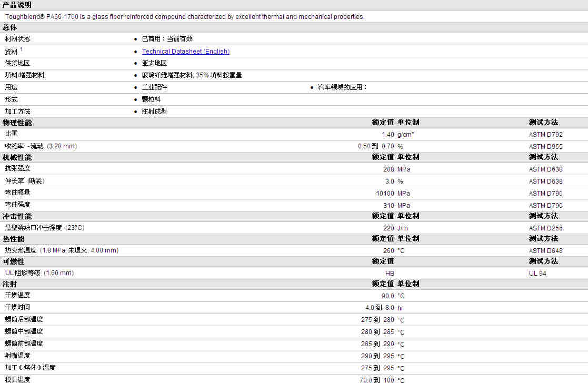The height and width of the screenshot is (384, 588).
Task: Select the '玻璃纤维增强材料, 35% 填料按重量' value
Action: 192,75
